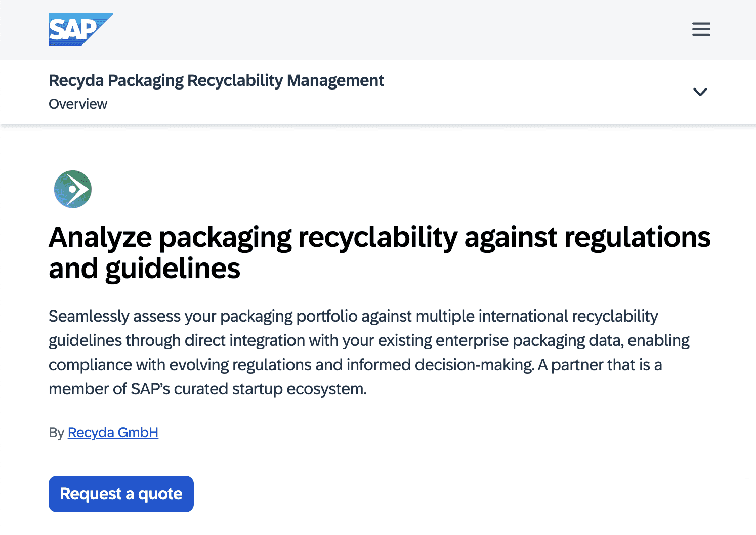Click the paragraph starting with Seamlessly assess
Screen dimensions: 756x535
point(369,352)
